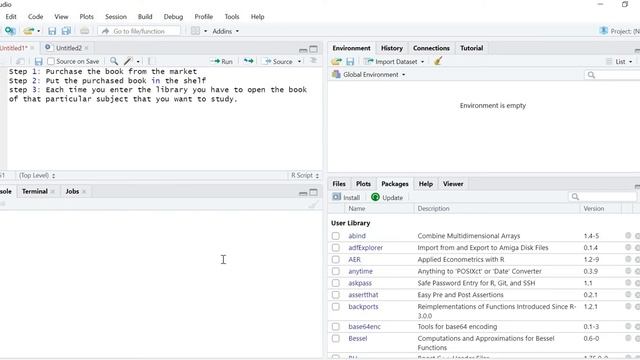Click the Source button
This screenshot has height=360, width=640.
[x=278, y=61]
